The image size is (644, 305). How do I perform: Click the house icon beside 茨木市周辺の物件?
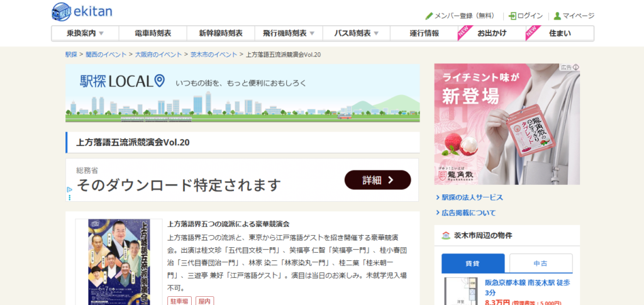(446, 236)
